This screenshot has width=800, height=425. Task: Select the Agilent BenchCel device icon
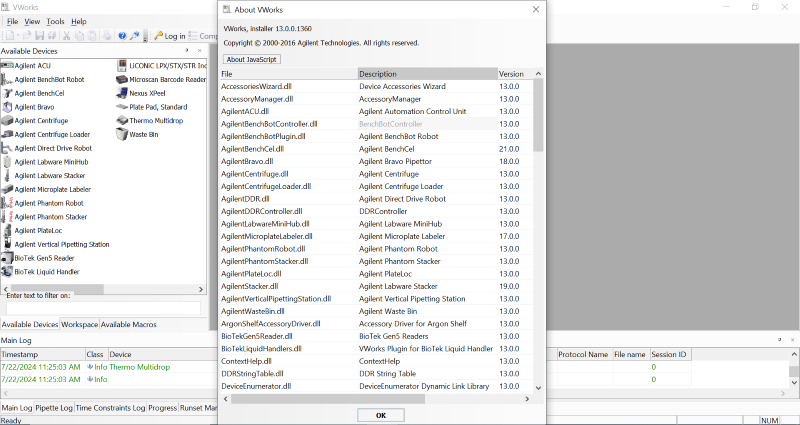click(x=7, y=93)
